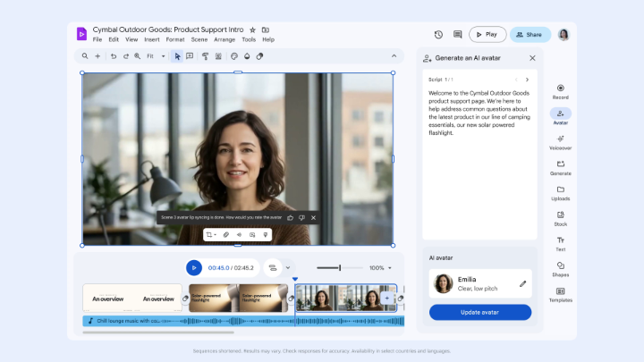Open the Shapes sidebar panel
This screenshot has width=644, height=362.
560,269
